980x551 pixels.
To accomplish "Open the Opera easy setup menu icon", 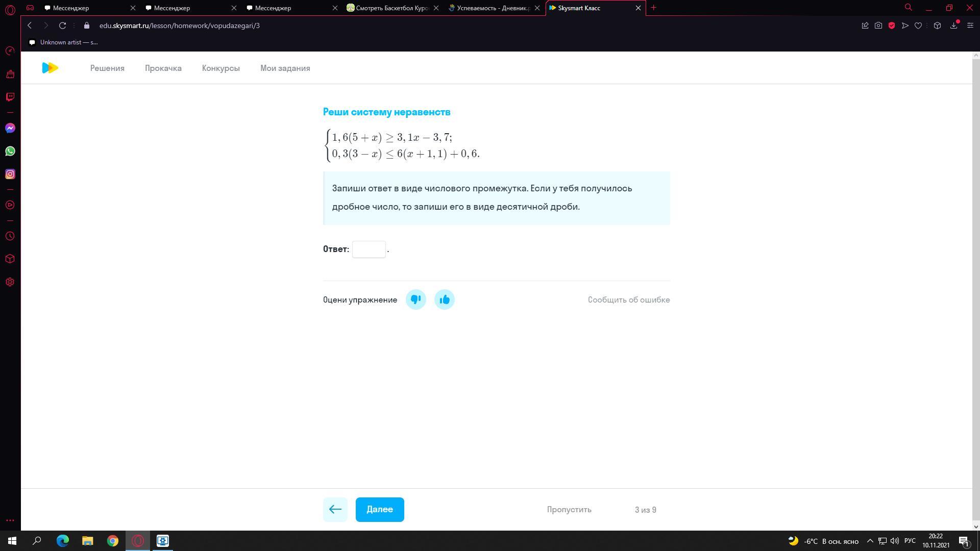I will pyautogui.click(x=970, y=26).
